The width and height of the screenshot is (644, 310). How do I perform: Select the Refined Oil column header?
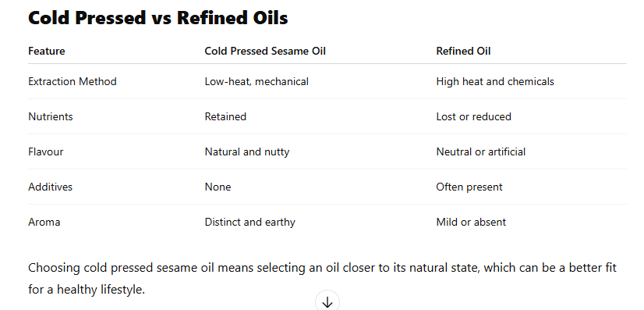point(463,51)
